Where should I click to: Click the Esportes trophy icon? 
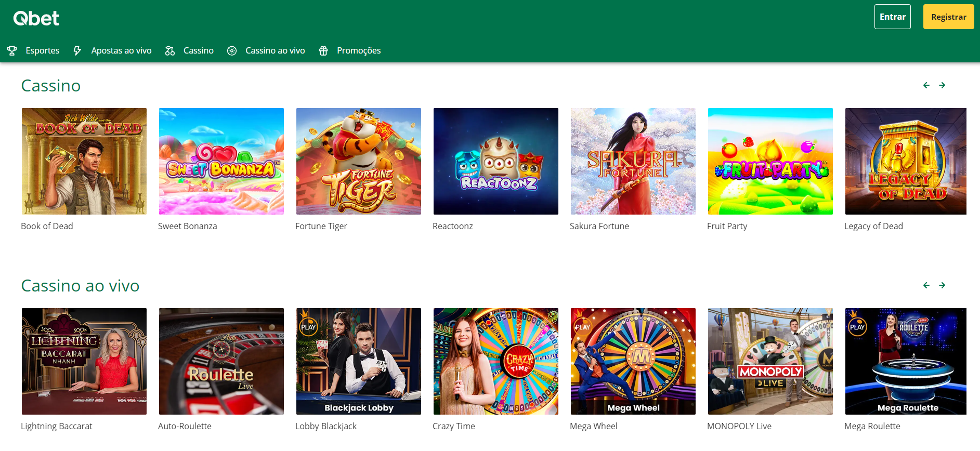point(12,50)
